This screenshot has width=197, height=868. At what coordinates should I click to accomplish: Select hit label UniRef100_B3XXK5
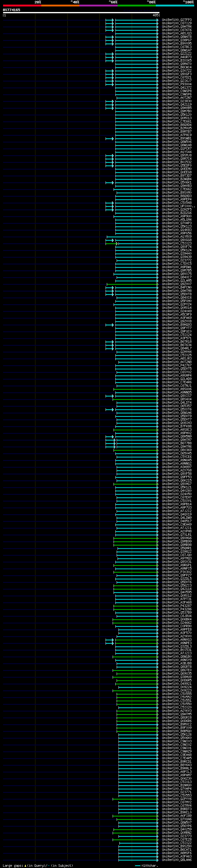[177, 61]
